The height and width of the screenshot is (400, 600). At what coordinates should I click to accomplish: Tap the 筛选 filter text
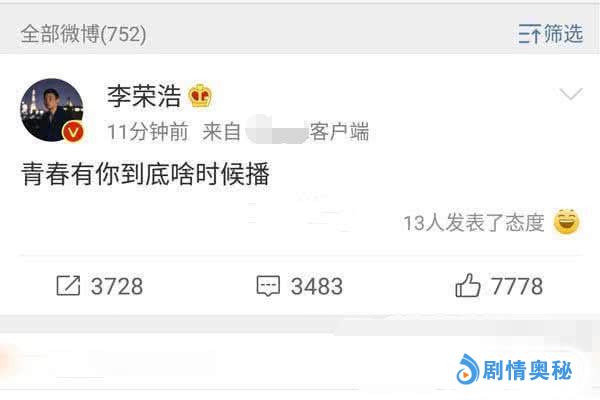click(x=564, y=33)
